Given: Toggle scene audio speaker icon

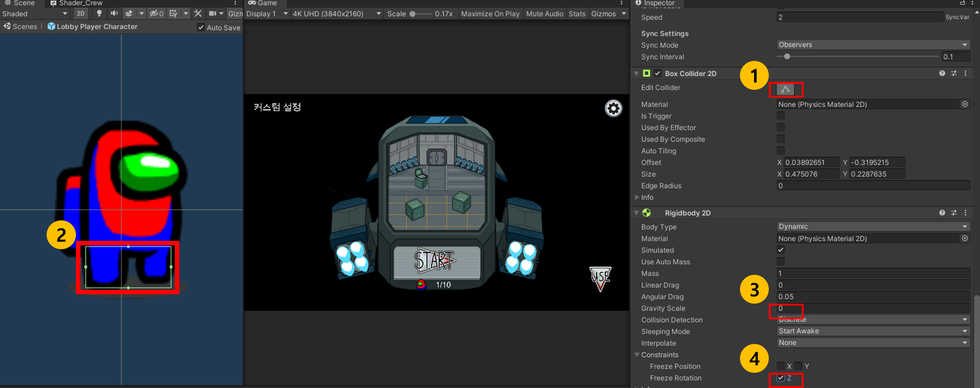Looking at the screenshot, I should (x=114, y=14).
